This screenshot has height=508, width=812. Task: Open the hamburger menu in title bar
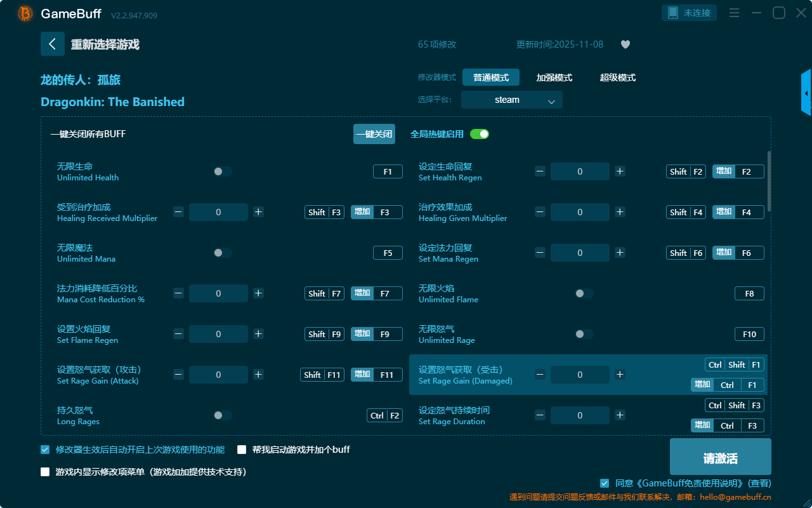click(x=734, y=13)
